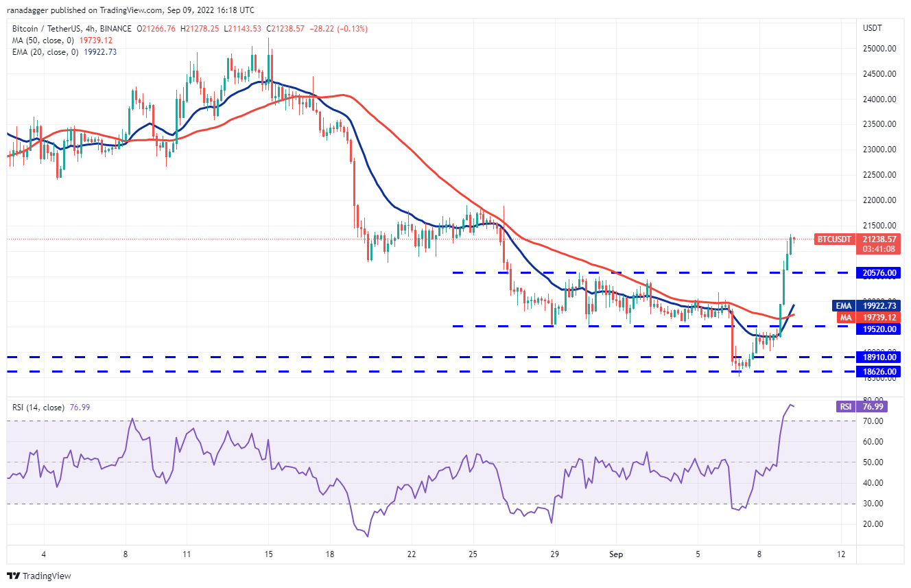Click the BTCUSDT price tag on axis
This screenshot has height=588, width=911.
[833, 239]
